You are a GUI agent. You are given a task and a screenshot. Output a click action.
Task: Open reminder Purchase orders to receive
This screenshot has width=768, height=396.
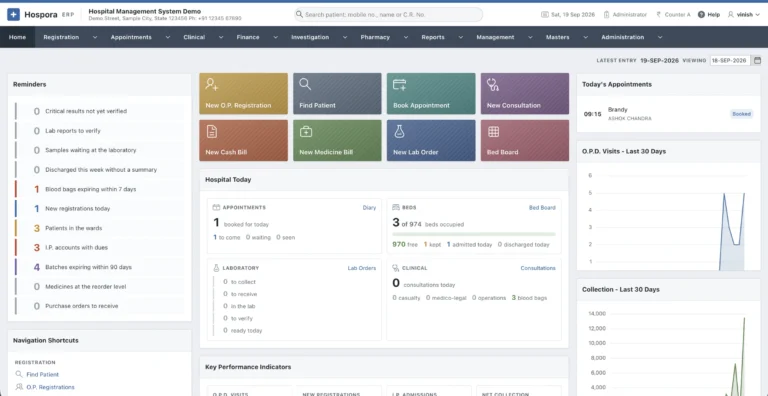coord(100,306)
